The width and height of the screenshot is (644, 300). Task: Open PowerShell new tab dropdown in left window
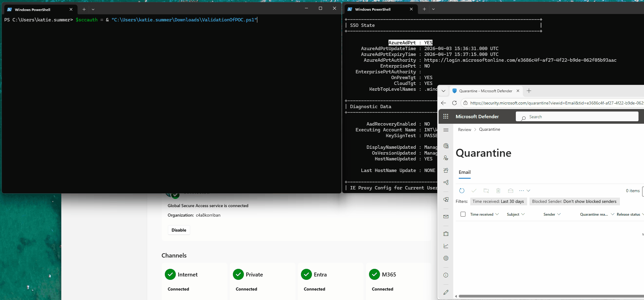pos(93,9)
